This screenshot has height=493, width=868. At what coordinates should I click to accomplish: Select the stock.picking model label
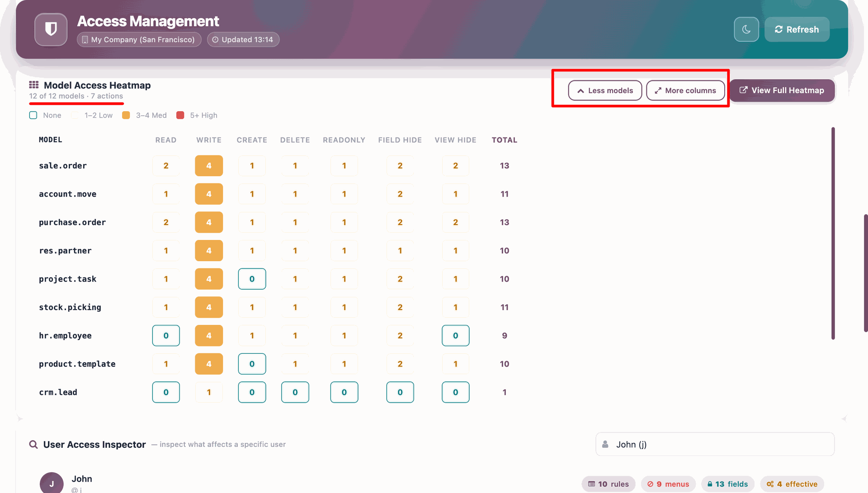point(70,307)
